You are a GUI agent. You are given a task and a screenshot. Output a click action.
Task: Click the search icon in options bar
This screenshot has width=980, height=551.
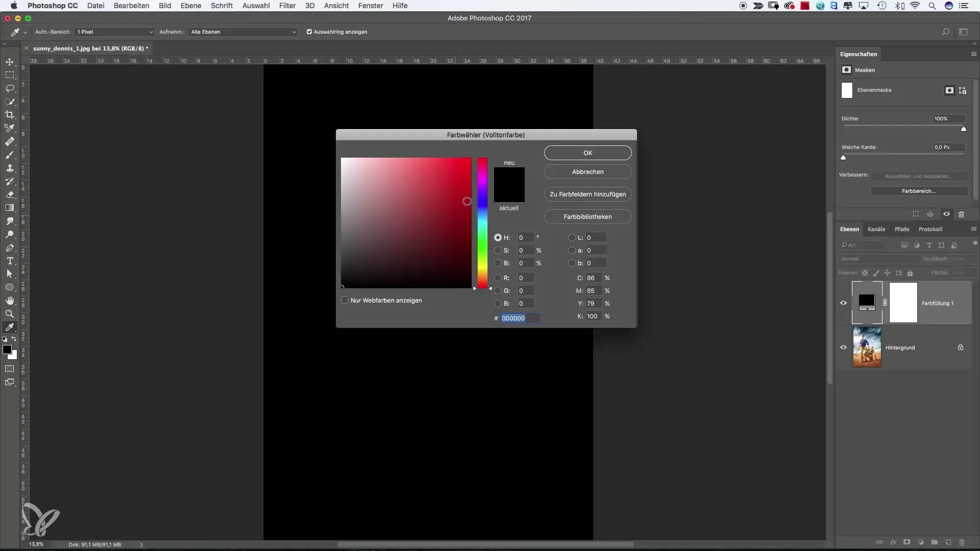(x=946, y=32)
